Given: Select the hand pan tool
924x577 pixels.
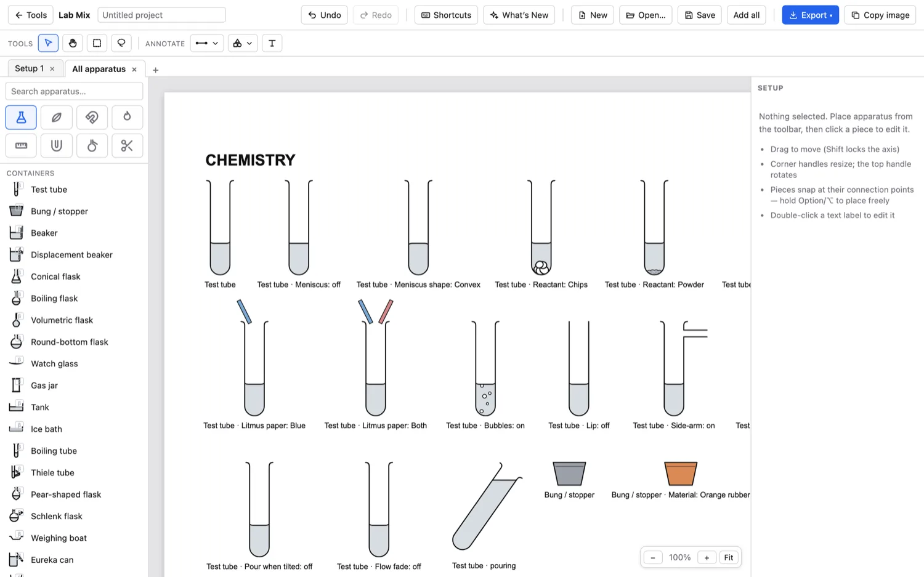Looking at the screenshot, I should [73, 43].
